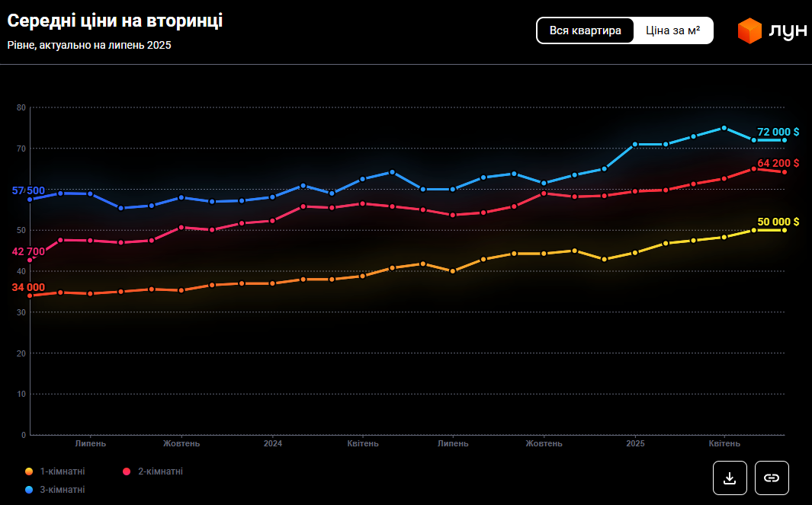Click the blue 3-кімнатні legend dot
Viewport: 812px width, 505px height.
[29, 490]
